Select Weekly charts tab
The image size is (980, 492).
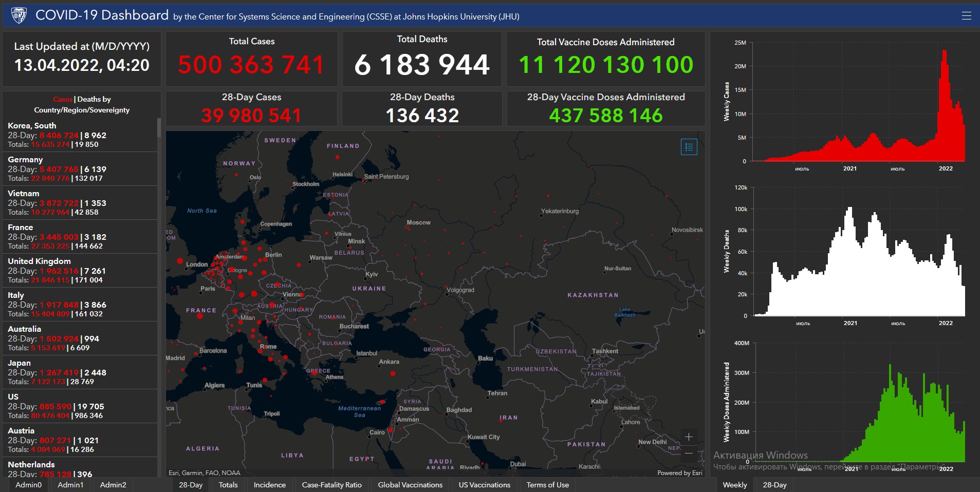(735, 485)
